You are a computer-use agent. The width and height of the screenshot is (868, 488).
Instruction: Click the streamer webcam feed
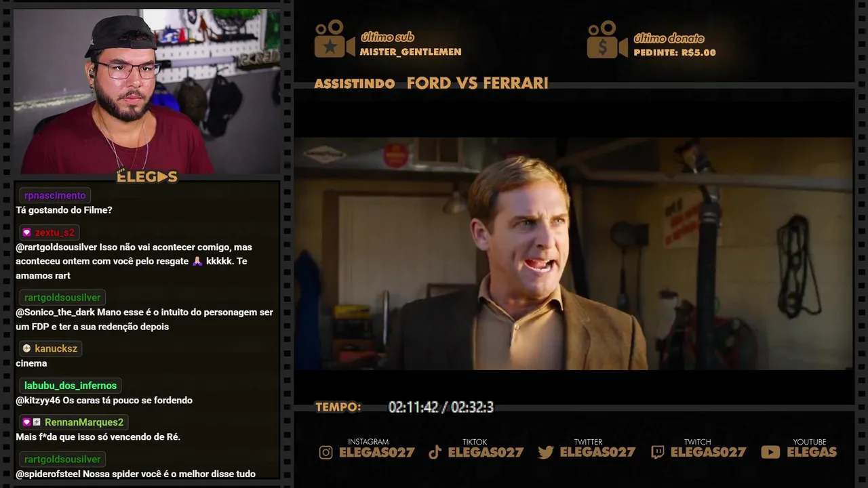(147, 91)
